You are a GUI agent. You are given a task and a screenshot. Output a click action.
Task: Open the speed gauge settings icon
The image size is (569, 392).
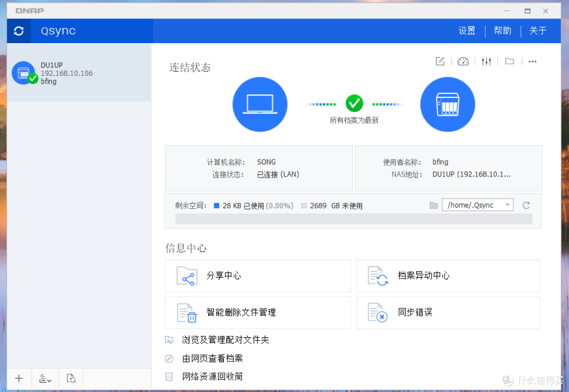coord(463,61)
